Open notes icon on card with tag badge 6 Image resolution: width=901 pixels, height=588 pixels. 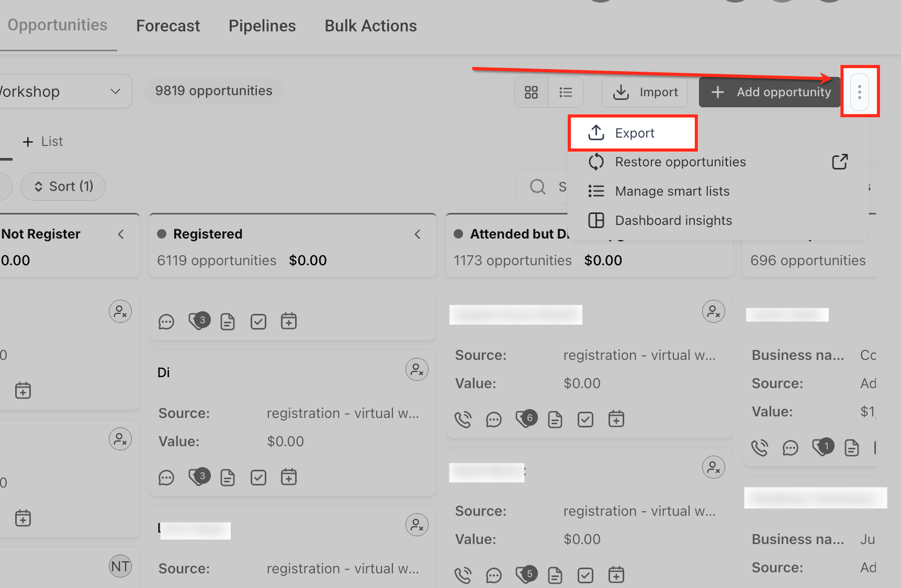click(x=555, y=420)
